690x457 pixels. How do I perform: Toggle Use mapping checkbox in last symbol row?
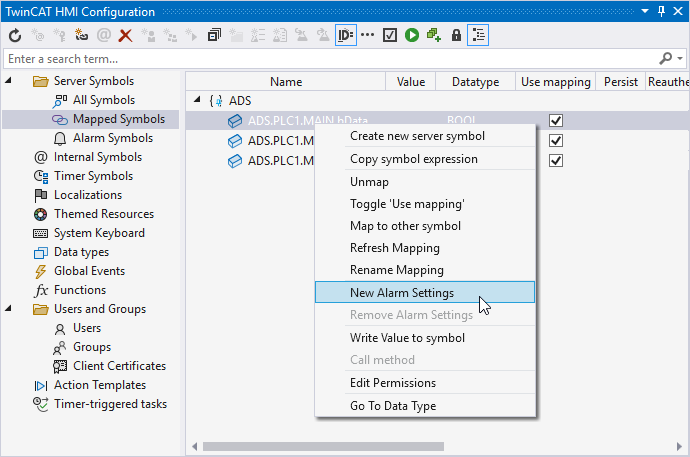(556, 161)
